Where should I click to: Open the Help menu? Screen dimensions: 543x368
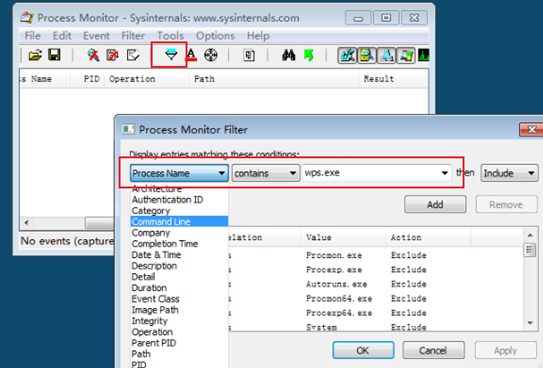(x=258, y=36)
